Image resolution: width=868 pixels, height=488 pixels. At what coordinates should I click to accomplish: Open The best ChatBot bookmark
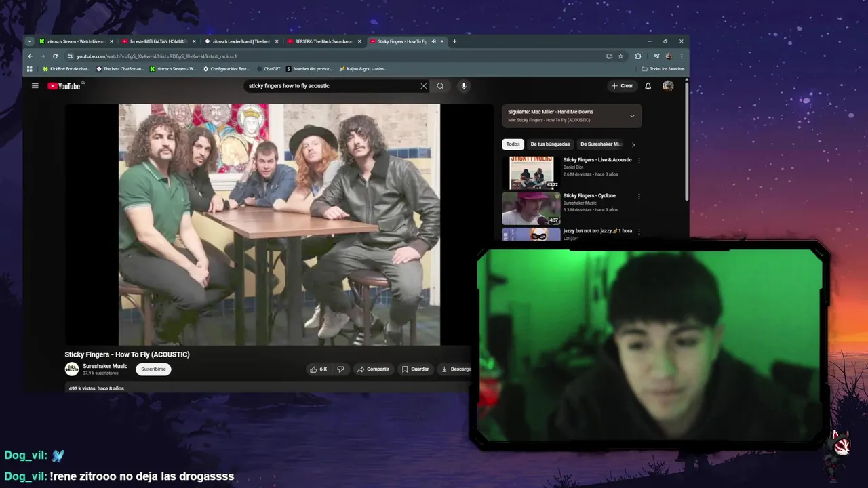pyautogui.click(x=120, y=69)
